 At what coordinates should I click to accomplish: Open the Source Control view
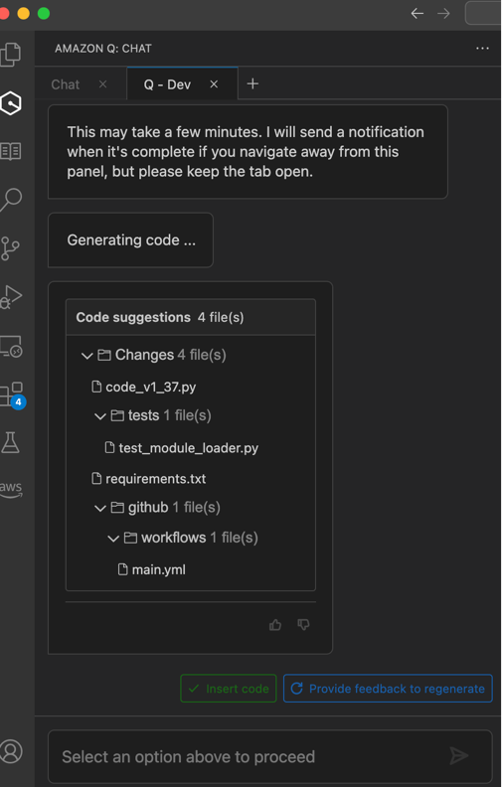pos(10,248)
